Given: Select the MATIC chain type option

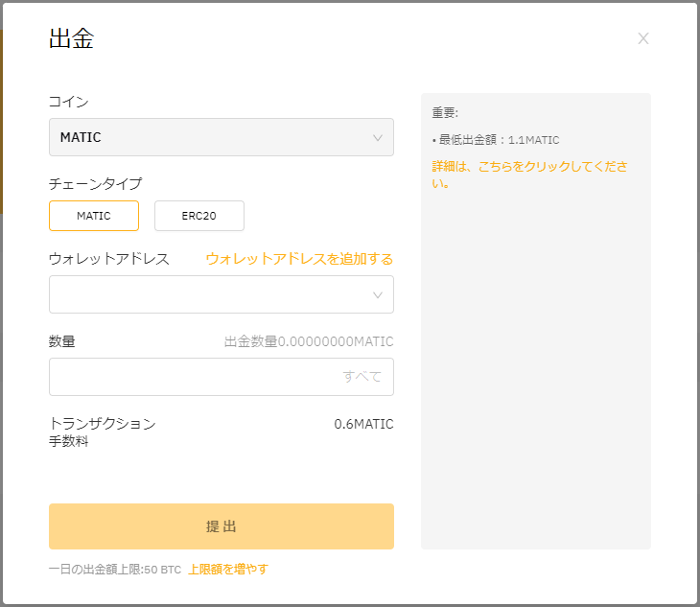Looking at the screenshot, I should tap(94, 216).
